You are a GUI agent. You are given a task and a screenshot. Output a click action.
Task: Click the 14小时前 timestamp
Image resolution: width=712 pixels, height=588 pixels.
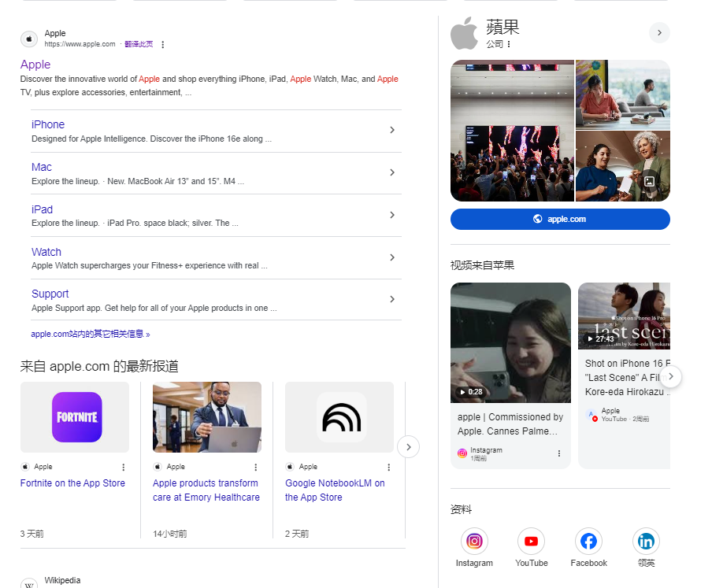click(x=170, y=534)
